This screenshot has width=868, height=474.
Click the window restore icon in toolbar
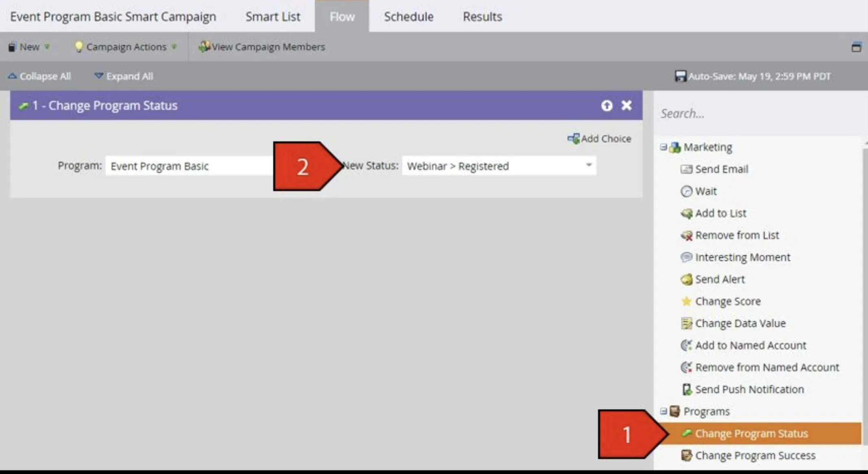[856, 47]
